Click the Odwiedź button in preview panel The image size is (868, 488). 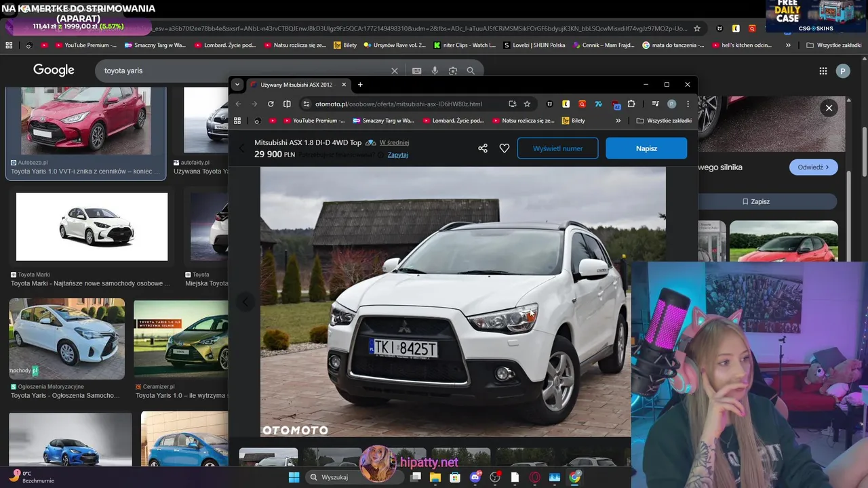point(813,167)
